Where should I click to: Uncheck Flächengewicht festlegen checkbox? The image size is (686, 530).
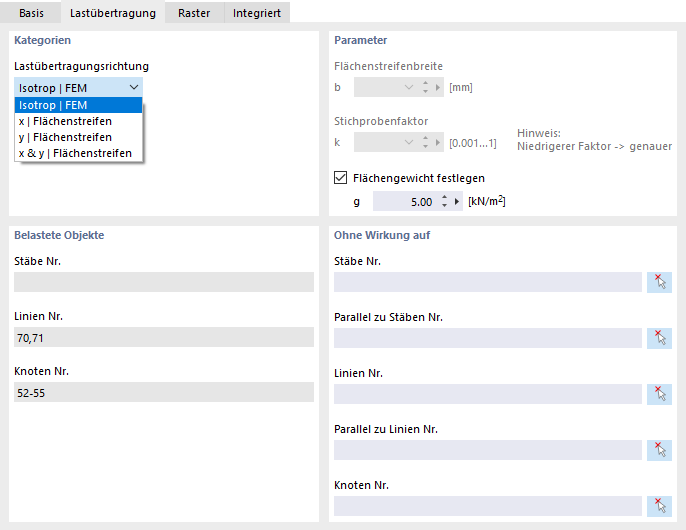click(x=341, y=179)
